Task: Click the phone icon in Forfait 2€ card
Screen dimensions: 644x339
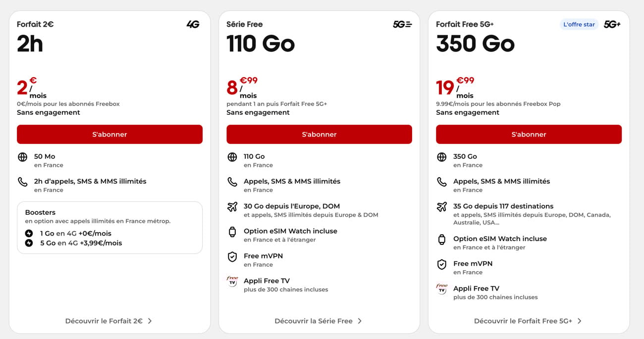Action: coord(22,182)
